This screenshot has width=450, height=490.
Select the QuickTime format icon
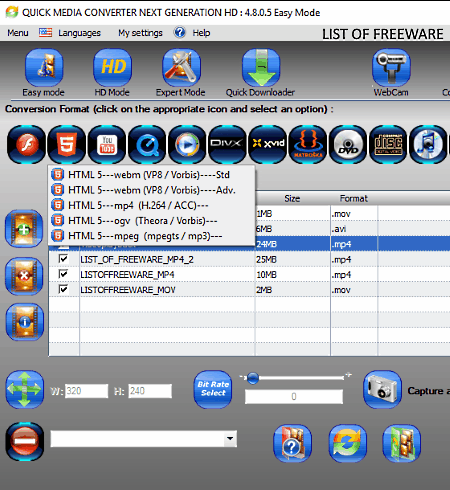coord(147,144)
